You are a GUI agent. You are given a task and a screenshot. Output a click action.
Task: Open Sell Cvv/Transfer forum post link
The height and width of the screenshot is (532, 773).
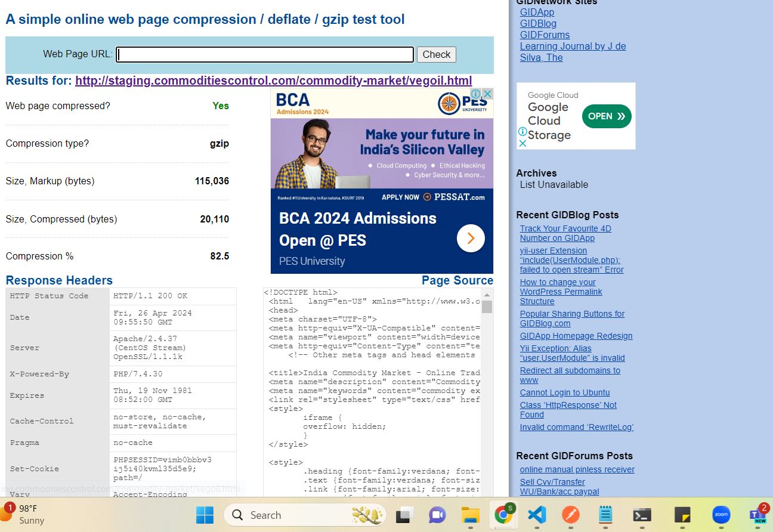click(x=559, y=487)
